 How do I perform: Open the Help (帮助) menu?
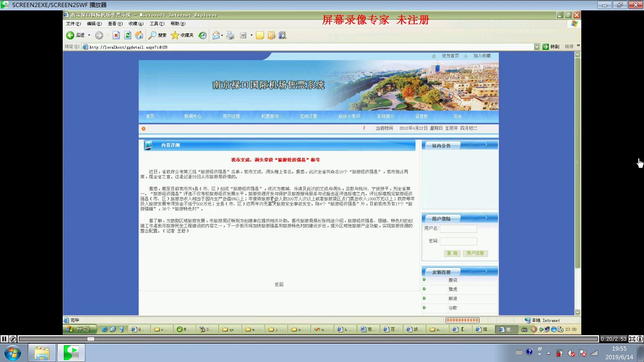tap(178, 24)
